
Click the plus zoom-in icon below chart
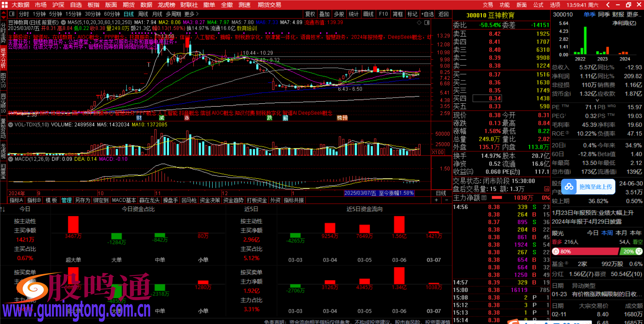click(436, 200)
